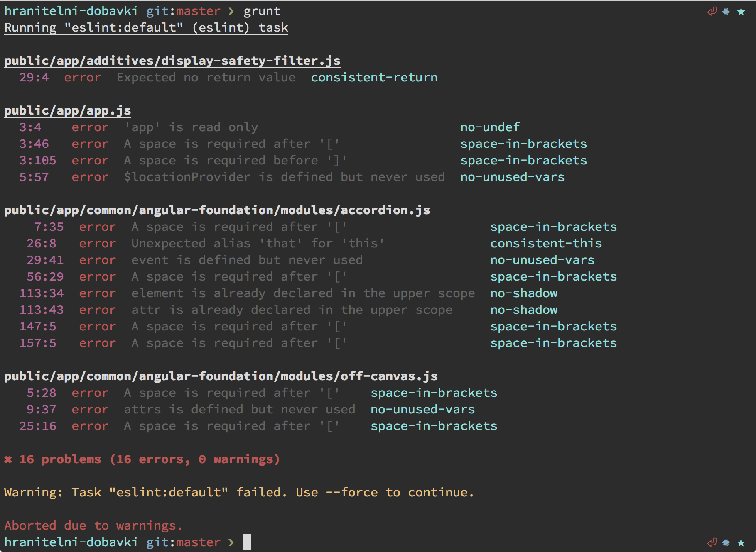The width and height of the screenshot is (756, 552).
Task: Click message "attrs is defined but never used"
Action: point(240,410)
